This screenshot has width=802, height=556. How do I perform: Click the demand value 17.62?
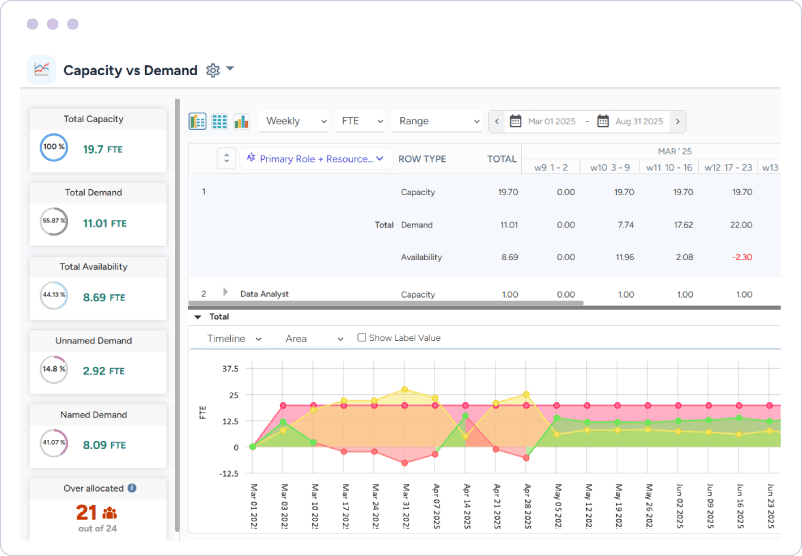click(683, 225)
